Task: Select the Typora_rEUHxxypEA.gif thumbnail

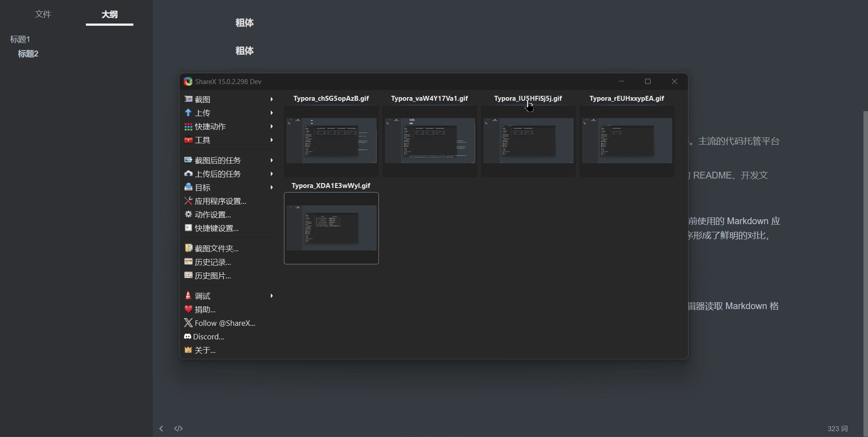Action: point(627,141)
